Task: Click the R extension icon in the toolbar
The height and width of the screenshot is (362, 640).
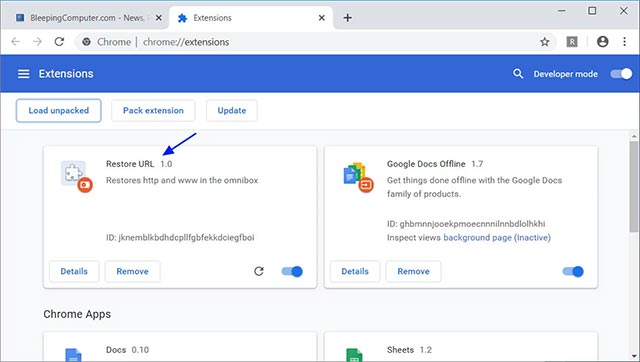Action: (572, 42)
